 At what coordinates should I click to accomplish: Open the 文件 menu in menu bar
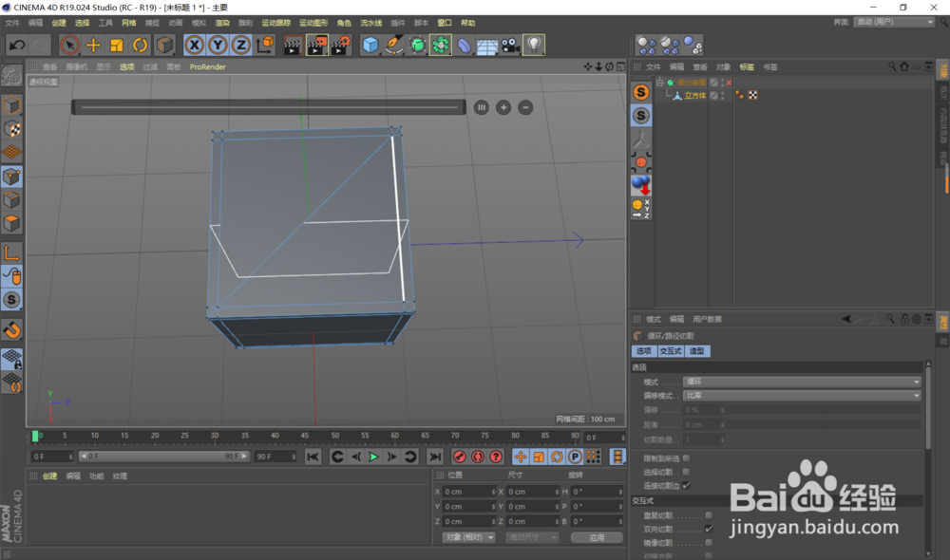pyautogui.click(x=12, y=23)
